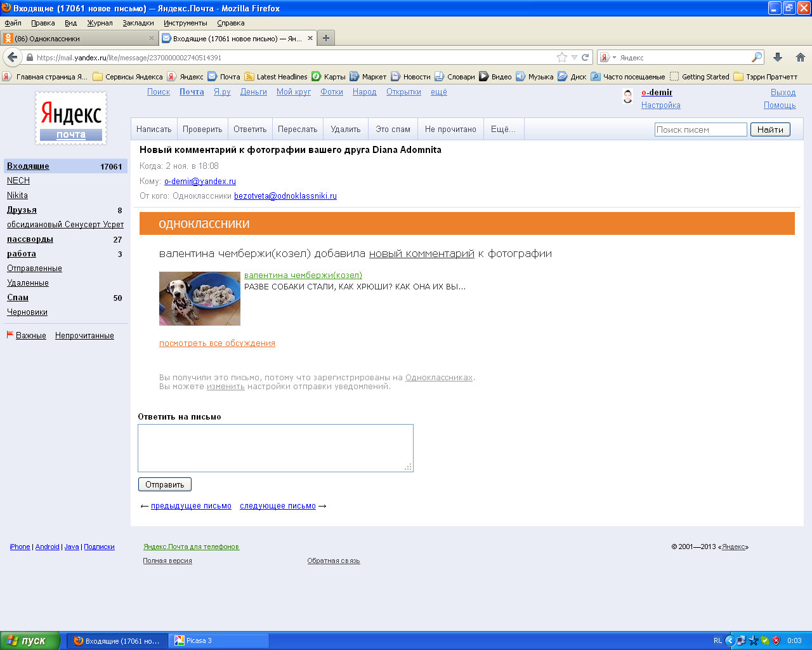Expand the Ещё… toolbar menu
This screenshot has width=812, height=650.
pos(503,129)
